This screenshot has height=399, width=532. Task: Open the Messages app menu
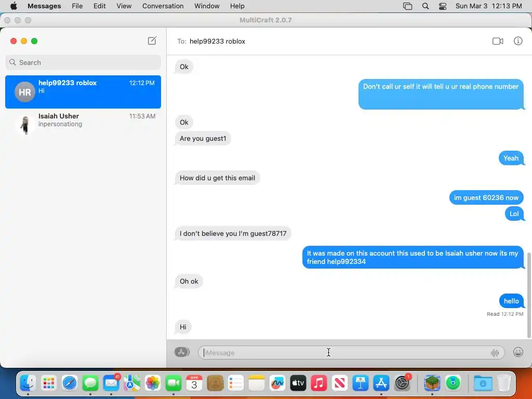[x=44, y=6]
